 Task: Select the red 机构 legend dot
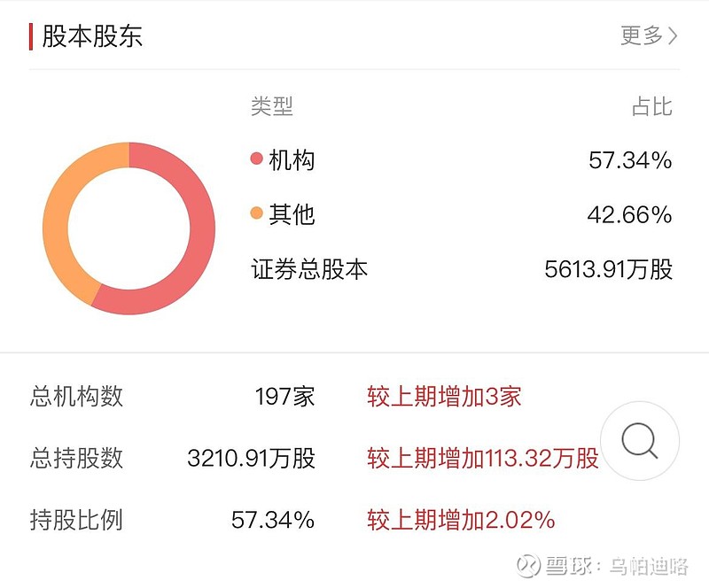256,159
